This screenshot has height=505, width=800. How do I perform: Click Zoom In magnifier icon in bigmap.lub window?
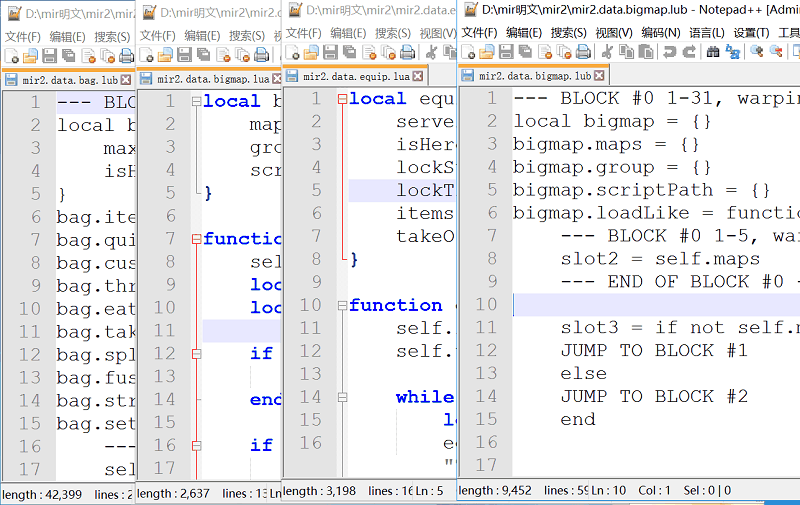757,52
